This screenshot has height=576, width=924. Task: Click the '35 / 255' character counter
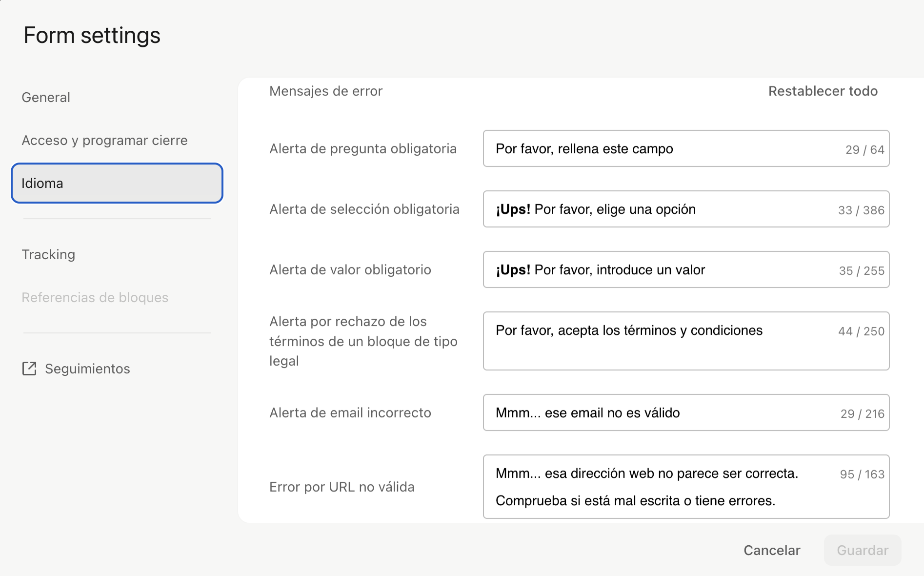(862, 271)
